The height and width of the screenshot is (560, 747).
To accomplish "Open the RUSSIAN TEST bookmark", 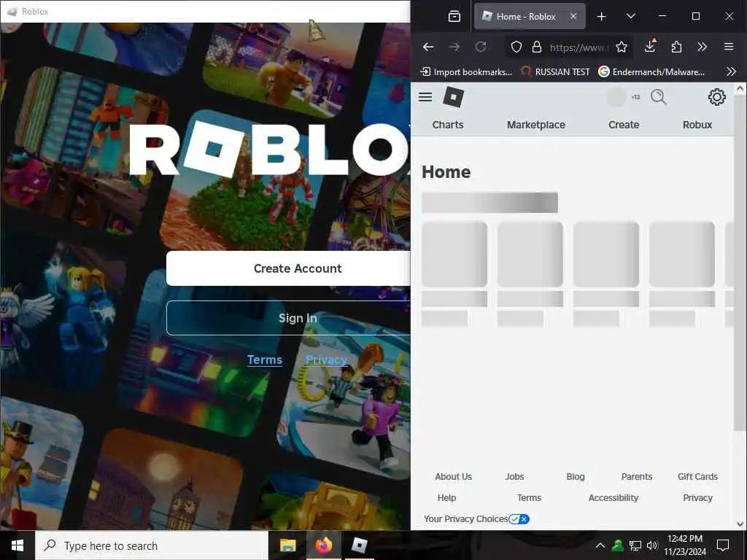I will 555,72.
